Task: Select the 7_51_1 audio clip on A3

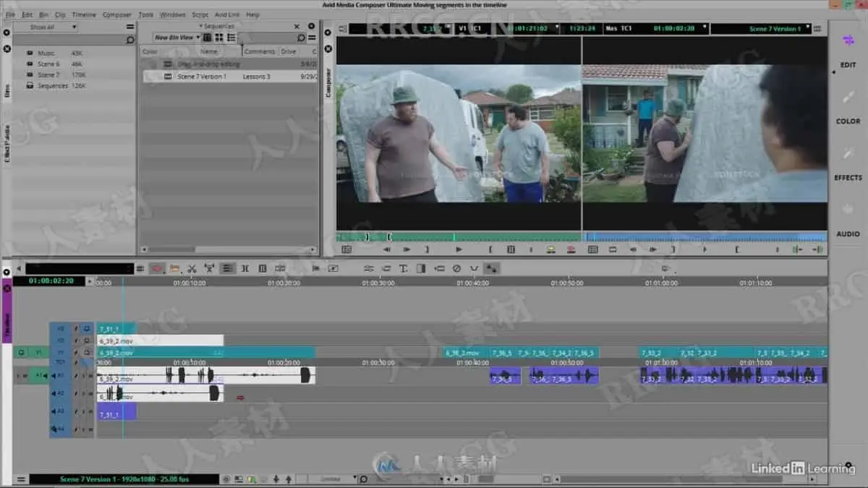Action: 116,411
